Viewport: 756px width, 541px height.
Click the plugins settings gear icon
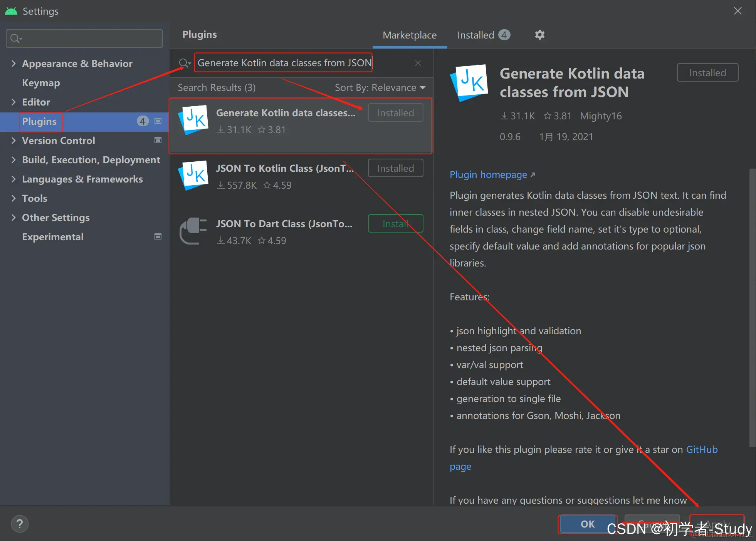pos(539,35)
